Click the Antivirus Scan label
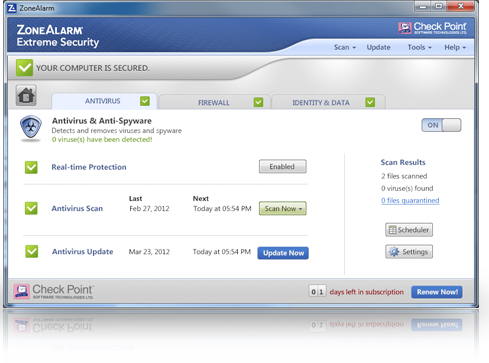This screenshot has height=363, width=489. [x=77, y=208]
